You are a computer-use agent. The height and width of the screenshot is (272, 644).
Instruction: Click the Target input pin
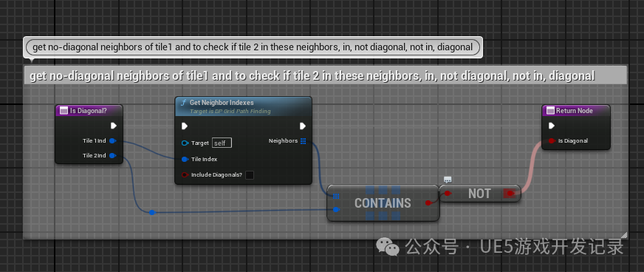point(185,143)
